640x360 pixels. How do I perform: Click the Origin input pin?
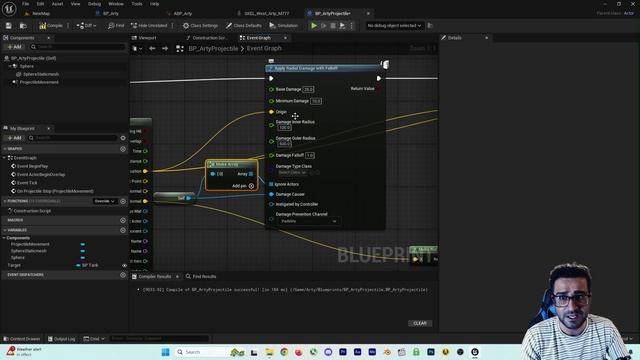(271, 112)
